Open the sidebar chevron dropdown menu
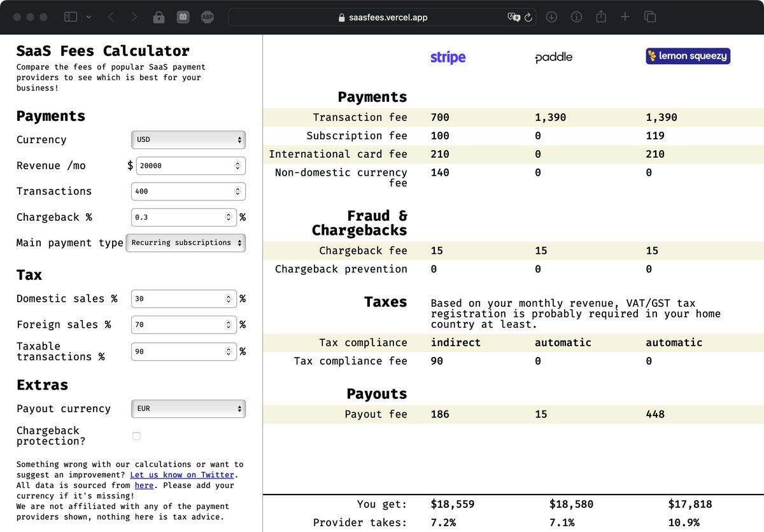The image size is (764, 532). pos(88,17)
